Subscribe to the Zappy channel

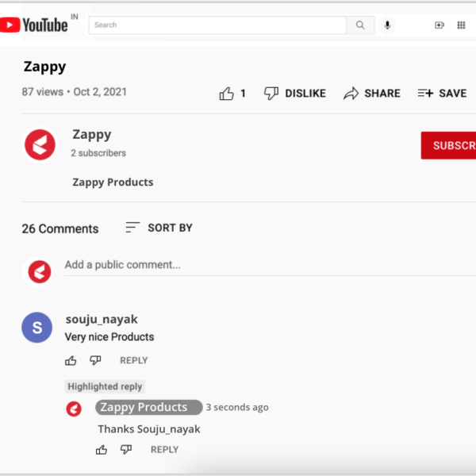pos(448,145)
